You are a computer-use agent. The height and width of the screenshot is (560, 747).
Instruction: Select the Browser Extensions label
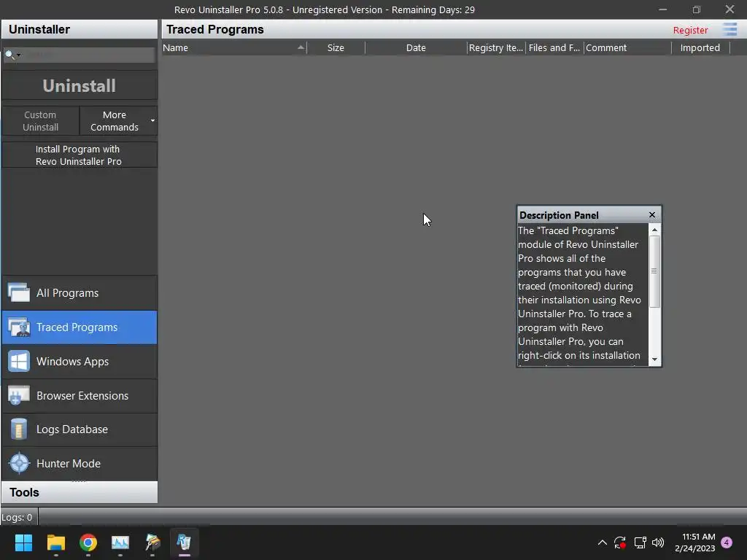point(82,396)
